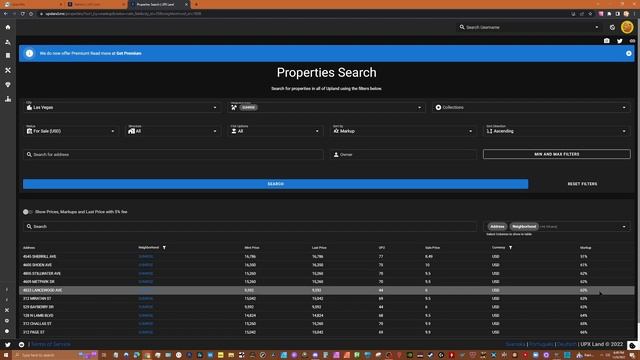Viewport: 640px width, 360px height.
Task: Open the user avatar menu
Action: point(627,27)
